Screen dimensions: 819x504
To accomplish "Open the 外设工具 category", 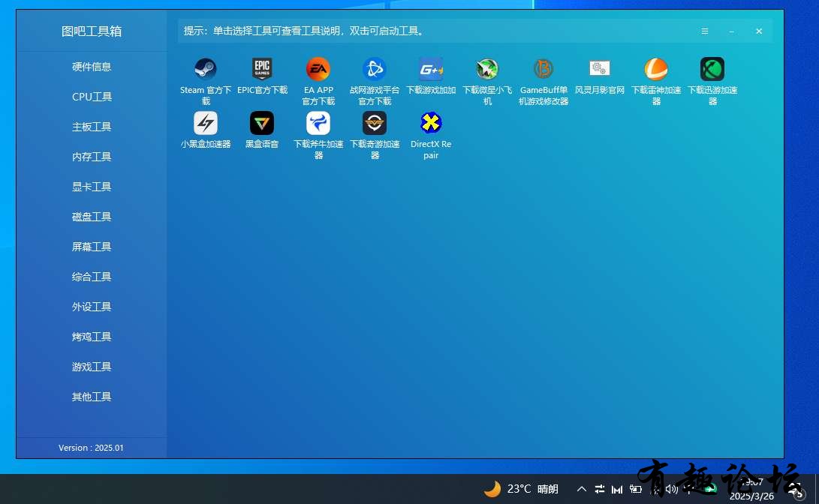I will (92, 307).
